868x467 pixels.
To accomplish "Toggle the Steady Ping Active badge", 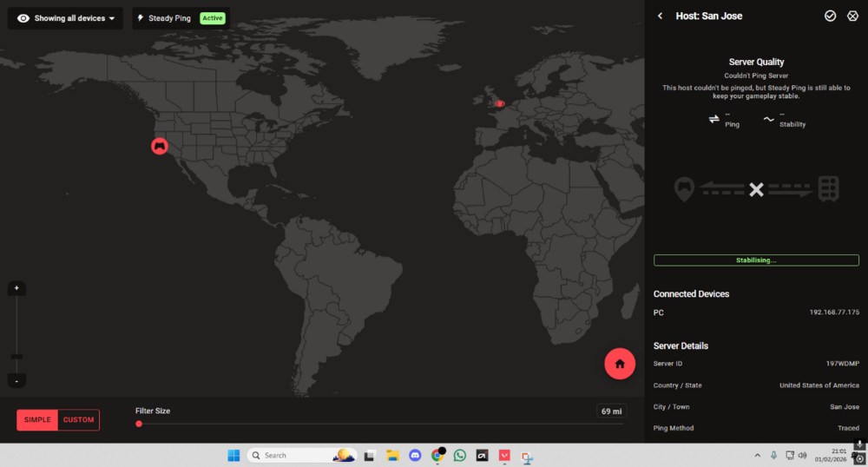I will (x=212, y=17).
